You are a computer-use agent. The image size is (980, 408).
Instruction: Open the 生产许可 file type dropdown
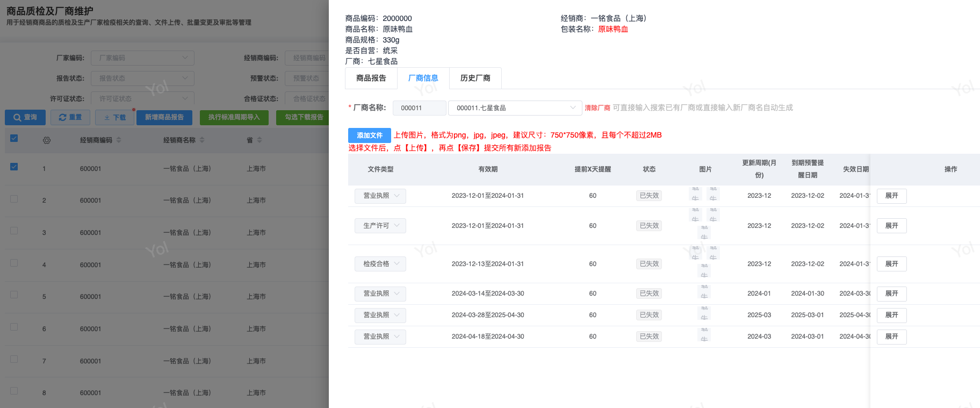coord(380,226)
